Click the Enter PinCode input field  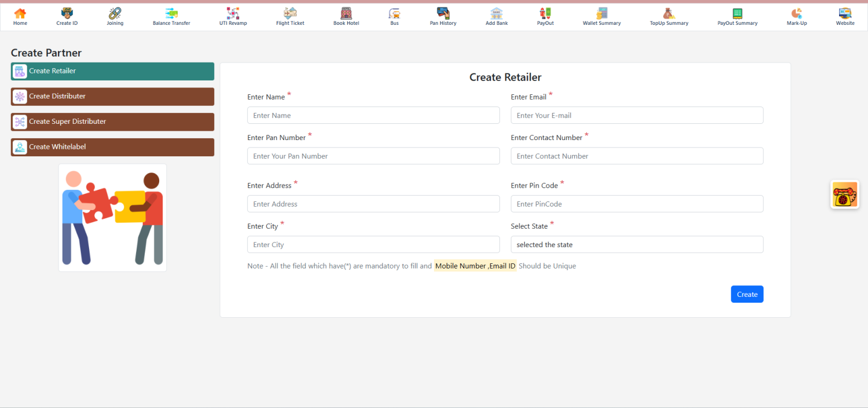point(637,204)
